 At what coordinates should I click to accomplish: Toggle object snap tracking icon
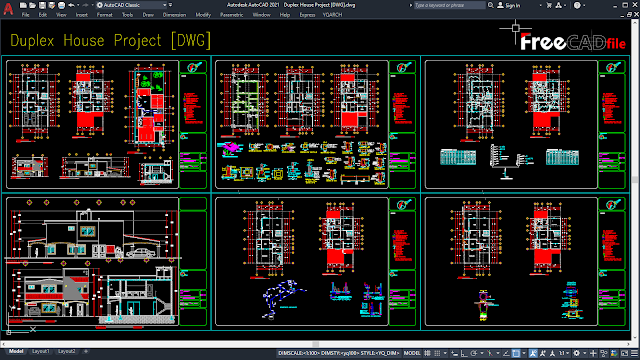pyautogui.click(x=506, y=353)
